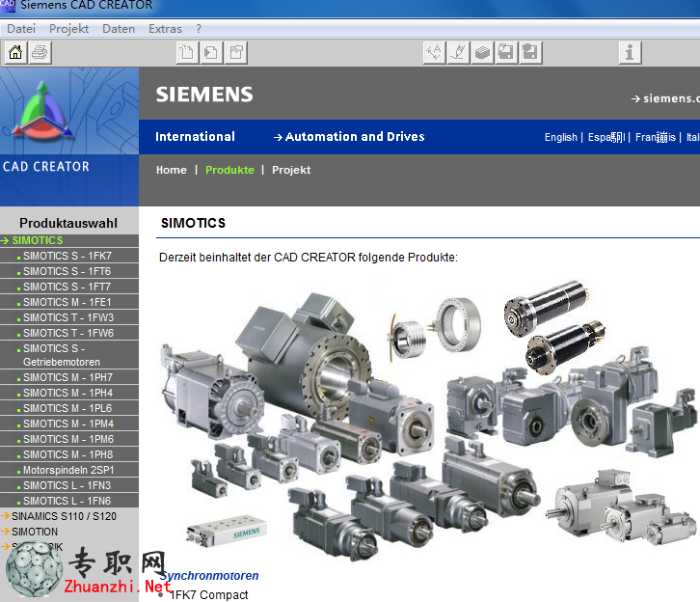Select SIMOTICS T - 1FW6
Screen dimensions: 700x602
pyautogui.click(x=69, y=333)
